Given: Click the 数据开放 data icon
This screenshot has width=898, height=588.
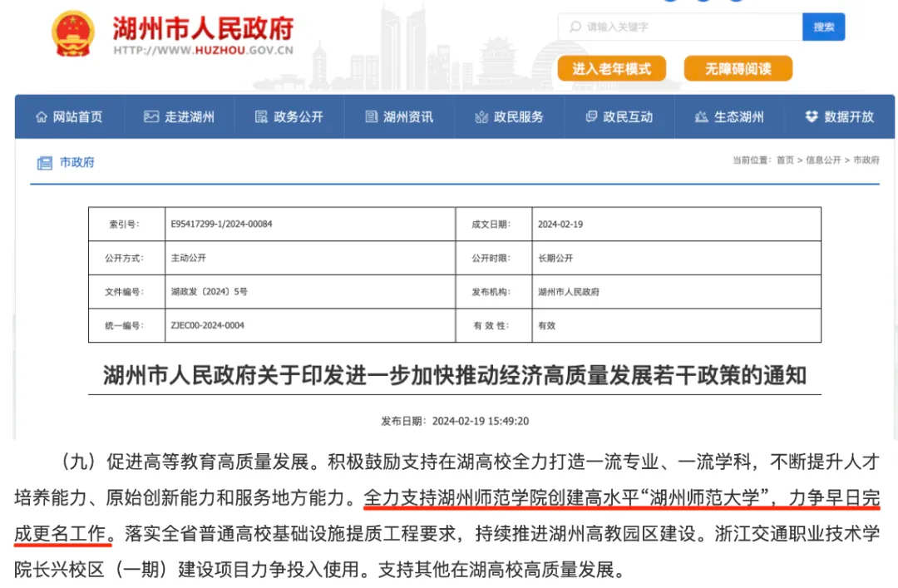Looking at the screenshot, I should point(811,117).
